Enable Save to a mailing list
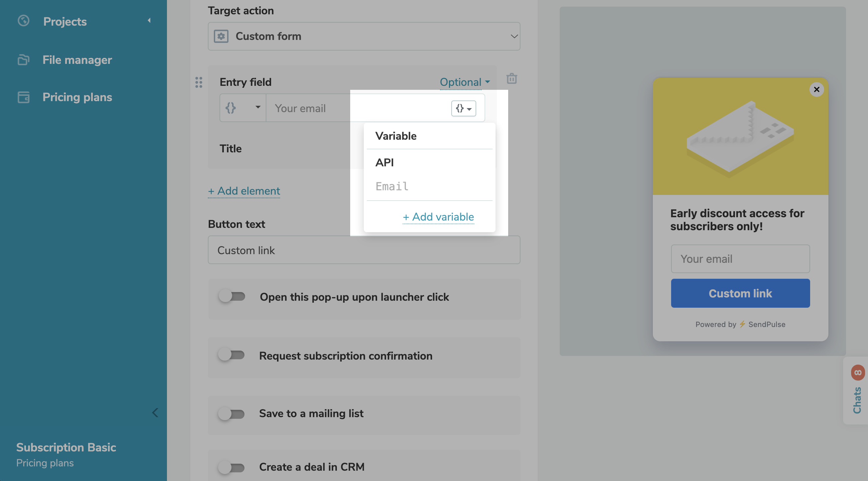868x481 pixels. (232, 413)
